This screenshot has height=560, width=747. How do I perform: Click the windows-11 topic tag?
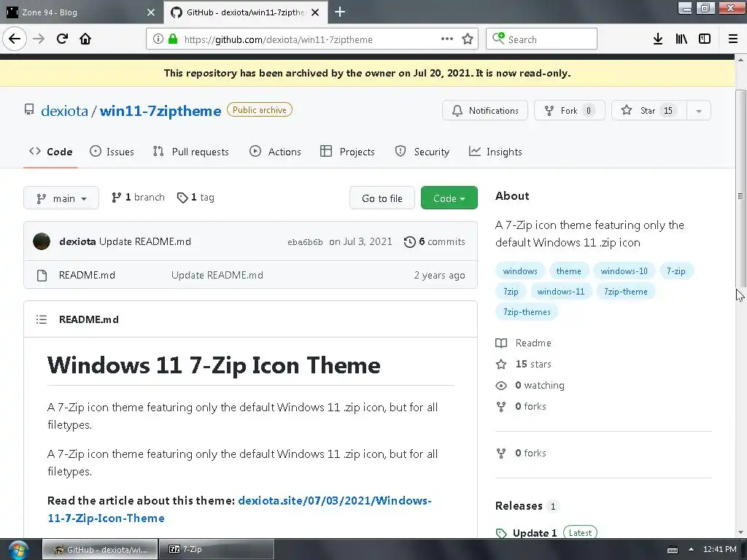coord(561,292)
